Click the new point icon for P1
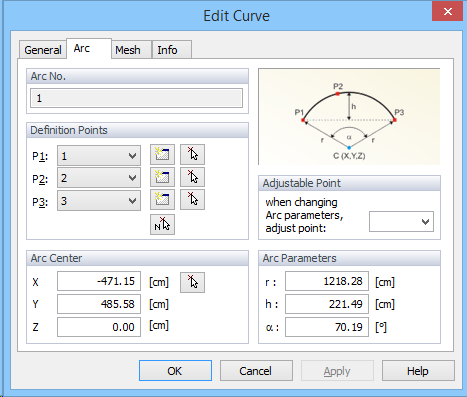The image size is (467, 397). (x=162, y=155)
